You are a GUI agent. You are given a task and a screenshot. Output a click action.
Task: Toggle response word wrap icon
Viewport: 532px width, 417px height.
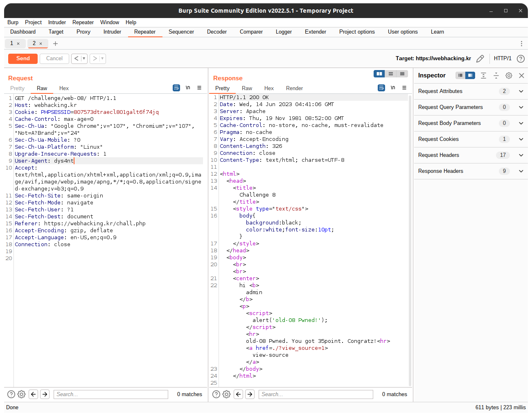pos(381,88)
